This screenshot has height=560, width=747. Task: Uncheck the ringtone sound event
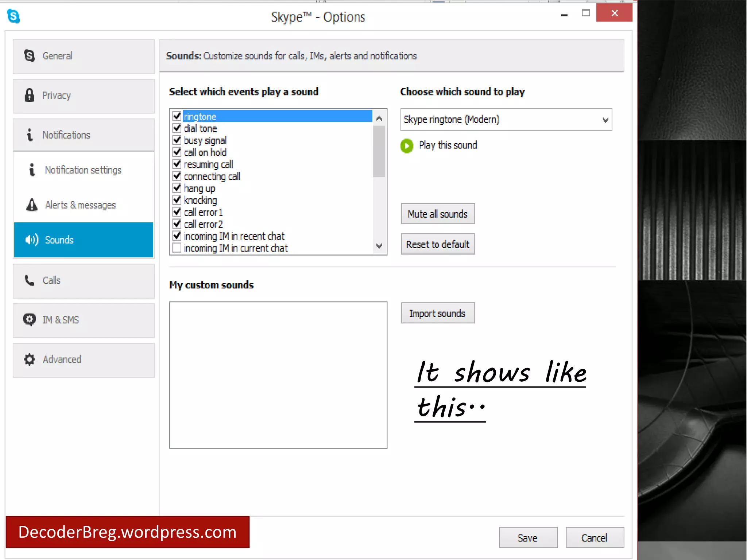[177, 116]
